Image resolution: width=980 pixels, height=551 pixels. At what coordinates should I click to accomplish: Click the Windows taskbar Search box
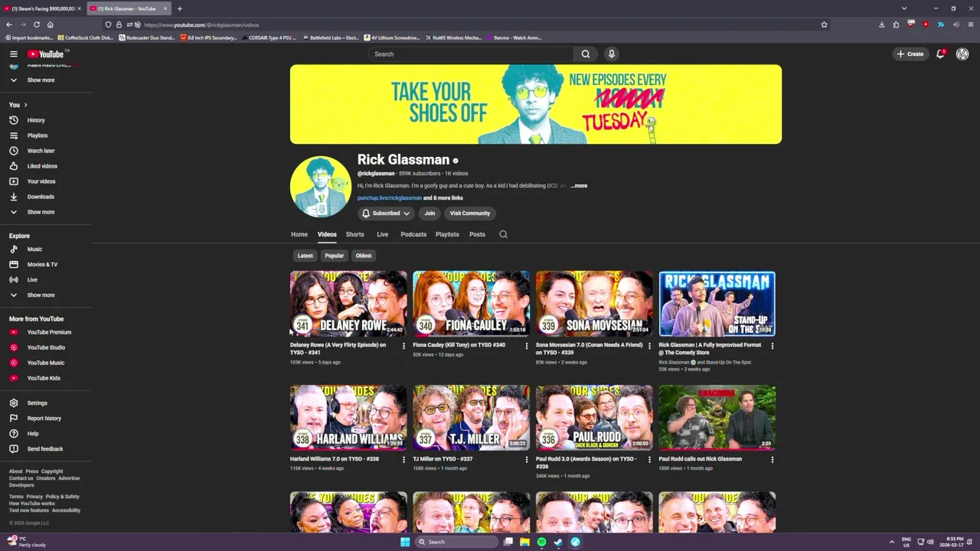click(x=456, y=542)
